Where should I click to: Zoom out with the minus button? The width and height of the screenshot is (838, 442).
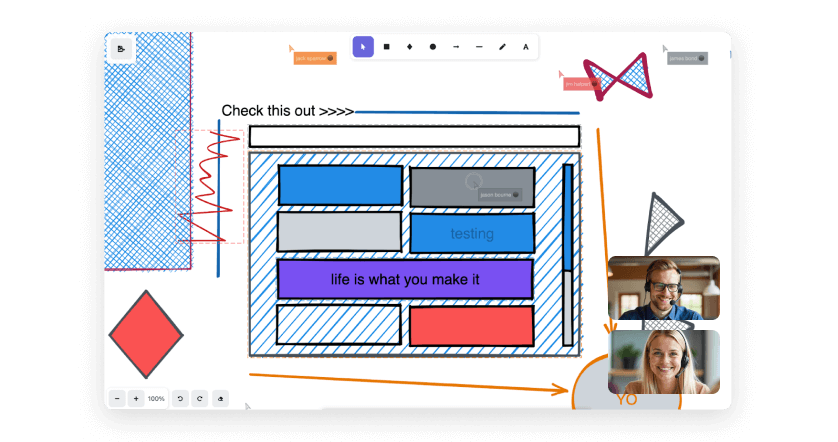(118, 398)
